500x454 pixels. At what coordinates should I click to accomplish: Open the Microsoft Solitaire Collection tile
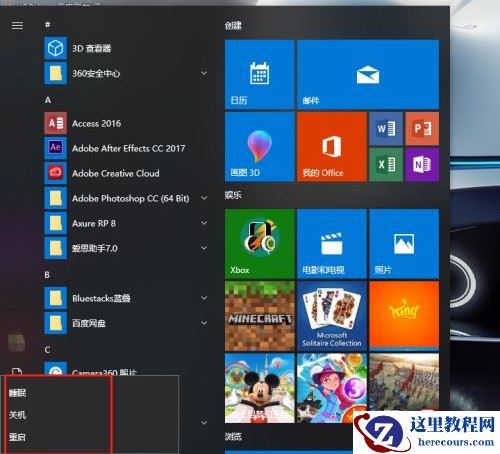pyautogui.click(x=332, y=316)
